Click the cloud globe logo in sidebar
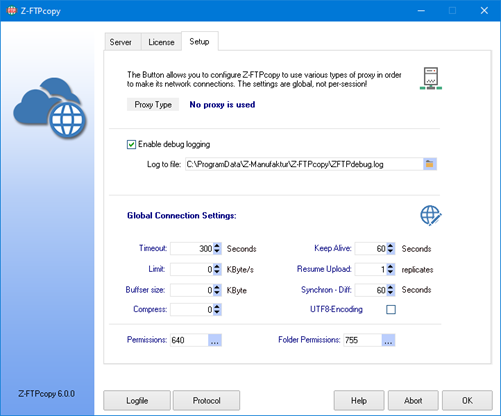Viewport: 501px width, 416px height. coord(50,108)
